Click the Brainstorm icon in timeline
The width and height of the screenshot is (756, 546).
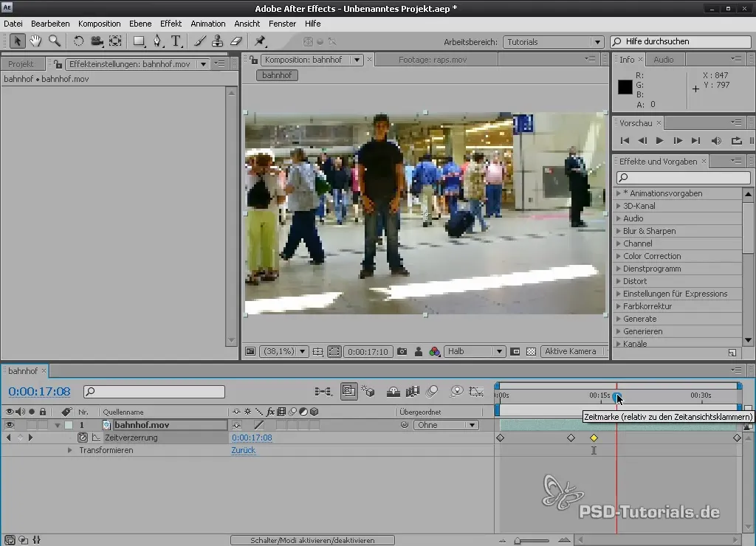coord(456,392)
